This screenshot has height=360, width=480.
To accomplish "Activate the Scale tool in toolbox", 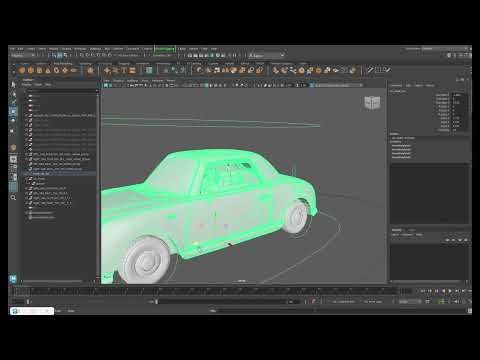I will (13, 130).
